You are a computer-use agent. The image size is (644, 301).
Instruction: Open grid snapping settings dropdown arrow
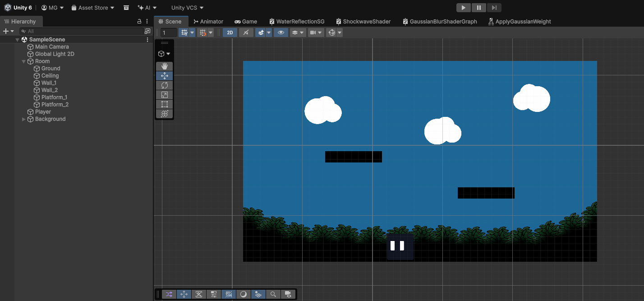click(x=211, y=32)
